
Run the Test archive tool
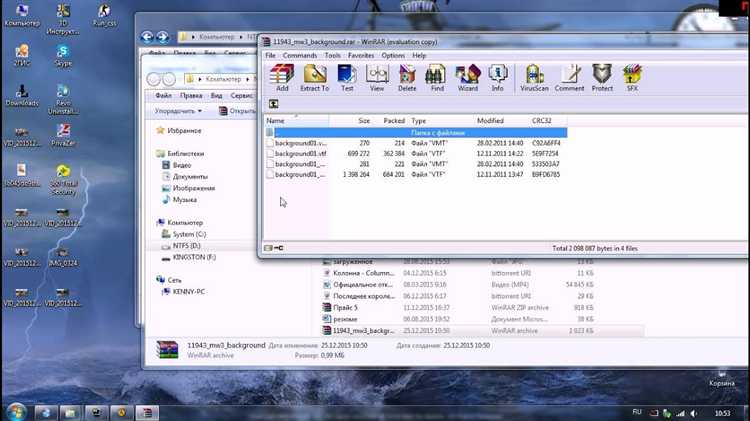click(347, 78)
